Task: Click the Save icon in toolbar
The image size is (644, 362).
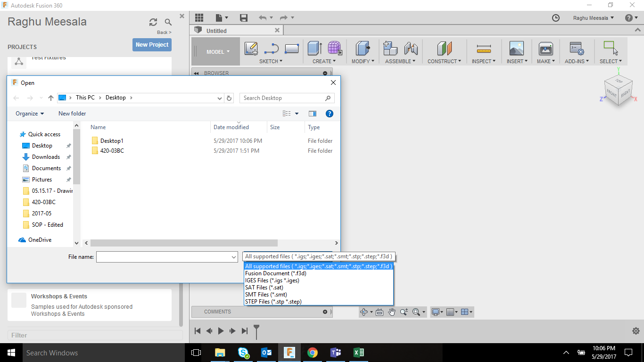Action: (244, 18)
